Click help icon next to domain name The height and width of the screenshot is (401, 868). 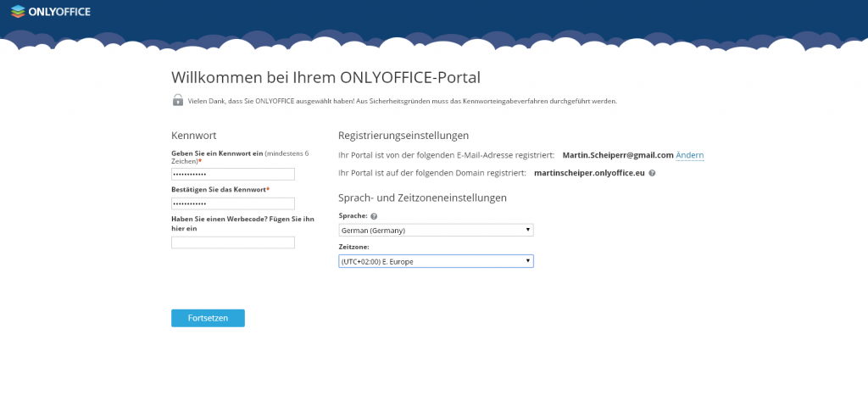click(x=653, y=174)
